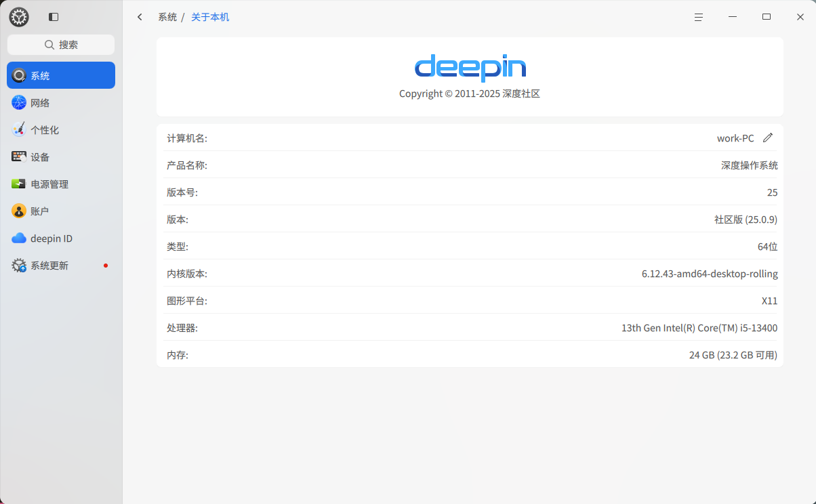Maximize the Control Center window

click(767, 17)
